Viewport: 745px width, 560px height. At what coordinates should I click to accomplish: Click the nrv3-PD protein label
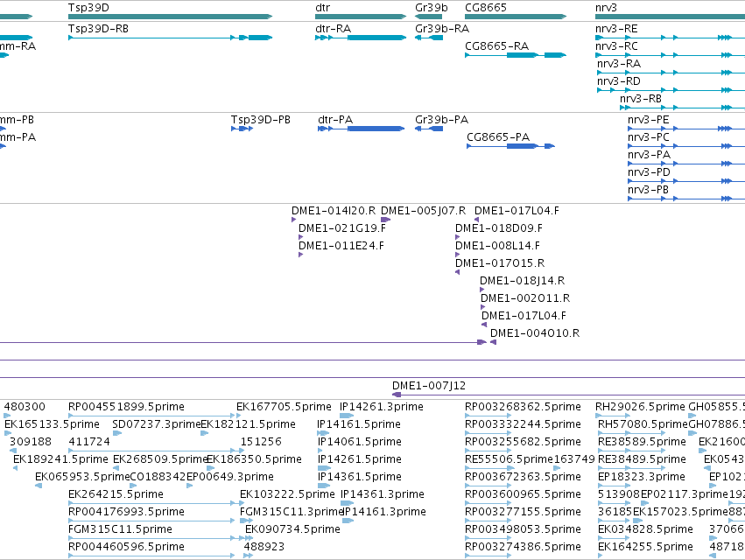click(x=649, y=172)
